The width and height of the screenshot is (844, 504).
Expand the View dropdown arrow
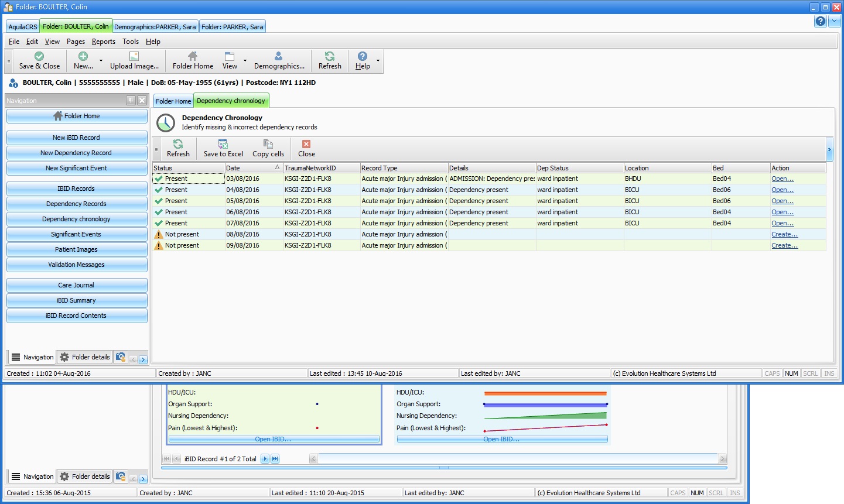tap(245, 61)
